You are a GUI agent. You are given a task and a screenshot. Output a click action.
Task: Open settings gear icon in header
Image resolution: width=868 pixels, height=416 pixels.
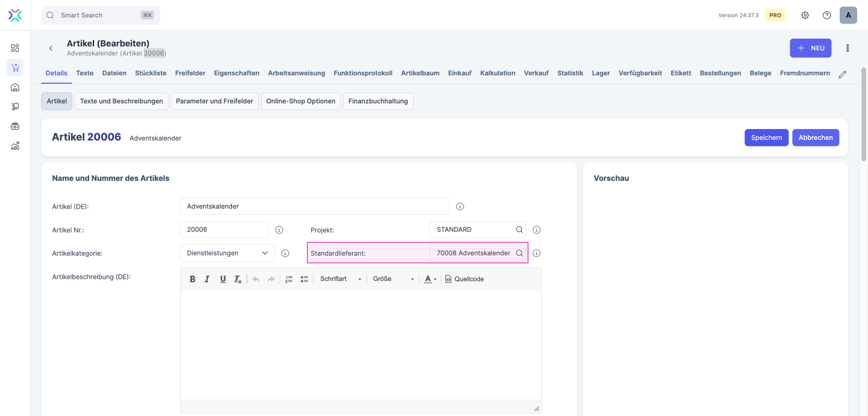coord(805,15)
